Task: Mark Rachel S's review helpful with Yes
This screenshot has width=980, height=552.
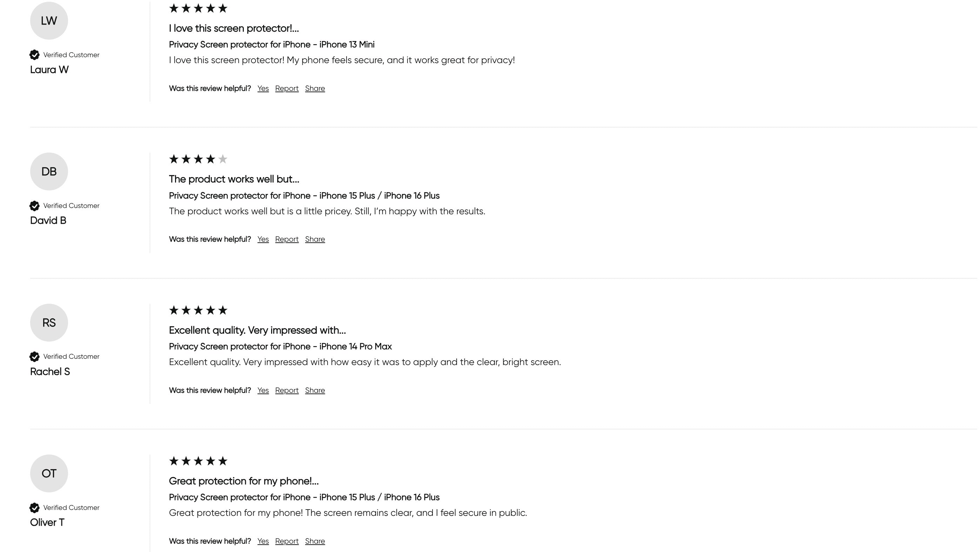Action: [x=263, y=390]
